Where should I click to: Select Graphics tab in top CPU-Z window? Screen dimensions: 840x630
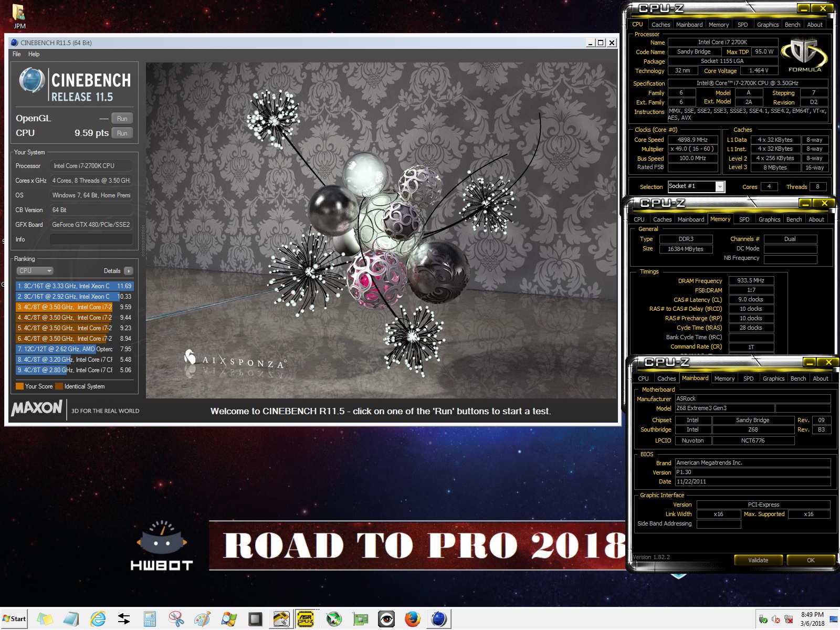[x=768, y=25]
